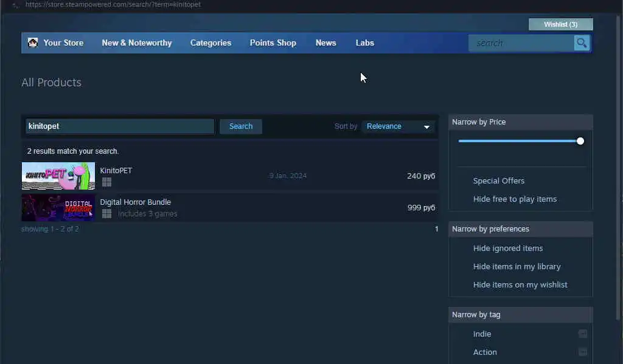Click the Search button next to kinitopet
The height and width of the screenshot is (364, 623).
click(241, 126)
